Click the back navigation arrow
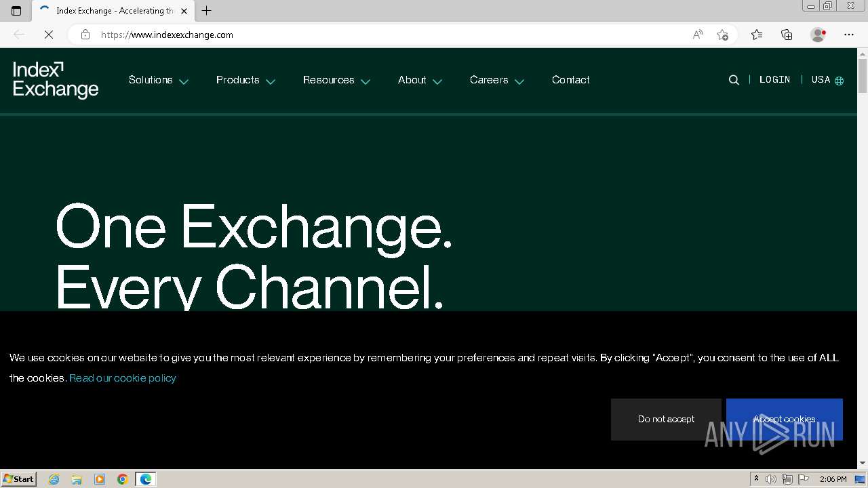The height and width of the screenshot is (488, 868). tap(19, 35)
